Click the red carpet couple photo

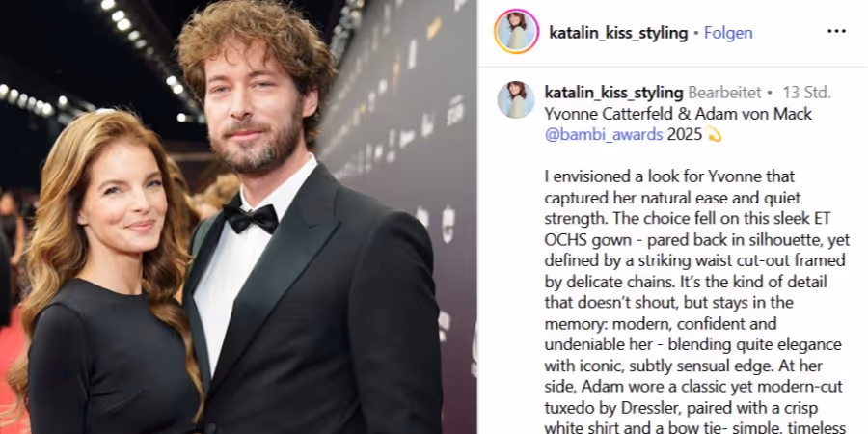click(x=238, y=217)
